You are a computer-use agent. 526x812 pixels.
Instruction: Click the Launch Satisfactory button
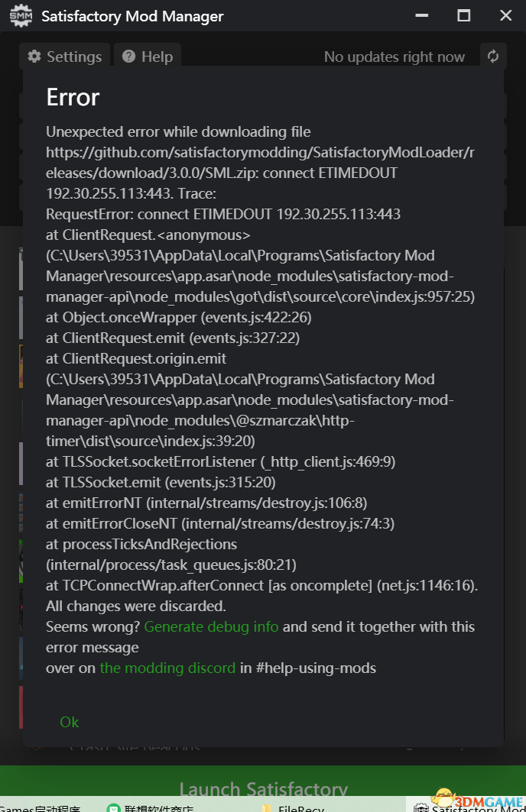(263, 788)
